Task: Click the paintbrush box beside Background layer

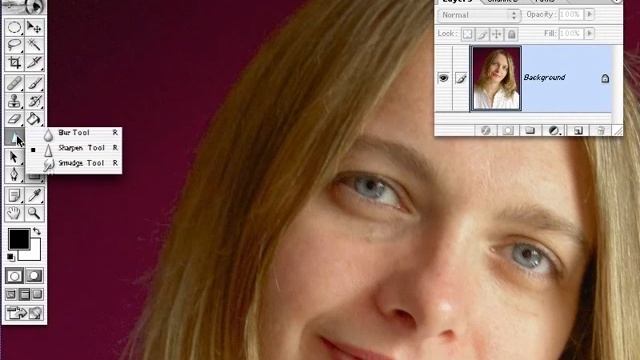Action: (x=461, y=78)
